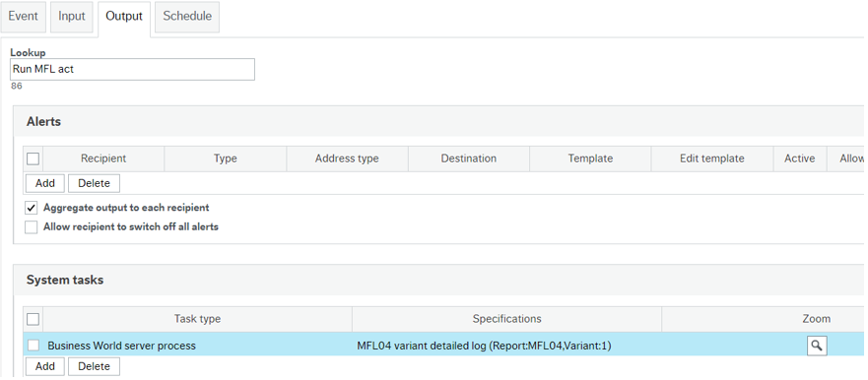This screenshot has width=868, height=380.
Task: Open the Zoom magnifier for MFL04 task
Action: point(817,346)
